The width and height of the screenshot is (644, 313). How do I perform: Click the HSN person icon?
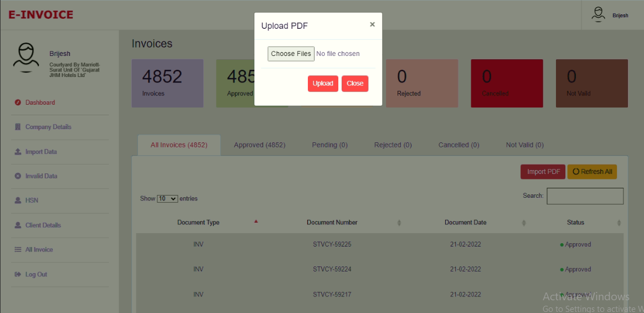click(18, 201)
